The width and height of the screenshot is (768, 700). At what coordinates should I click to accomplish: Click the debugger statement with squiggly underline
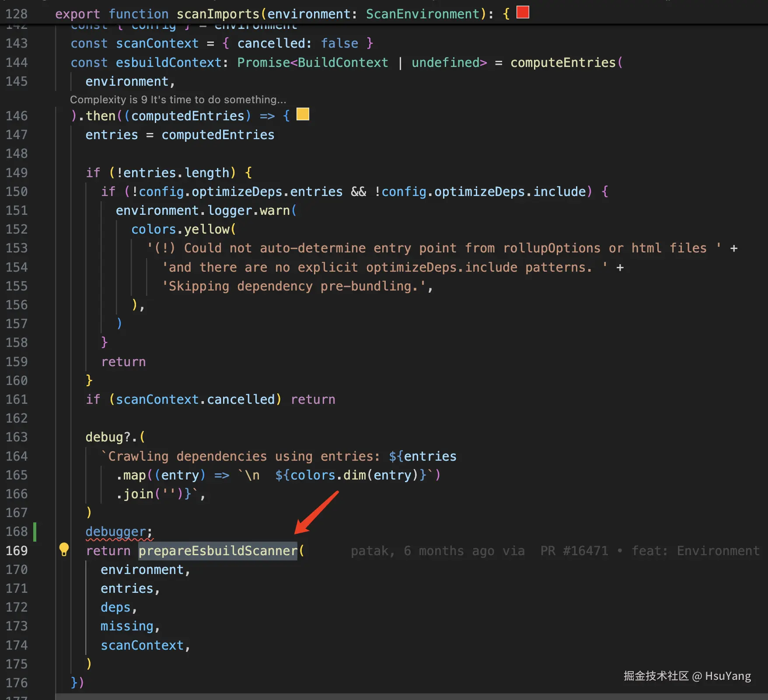(x=116, y=532)
